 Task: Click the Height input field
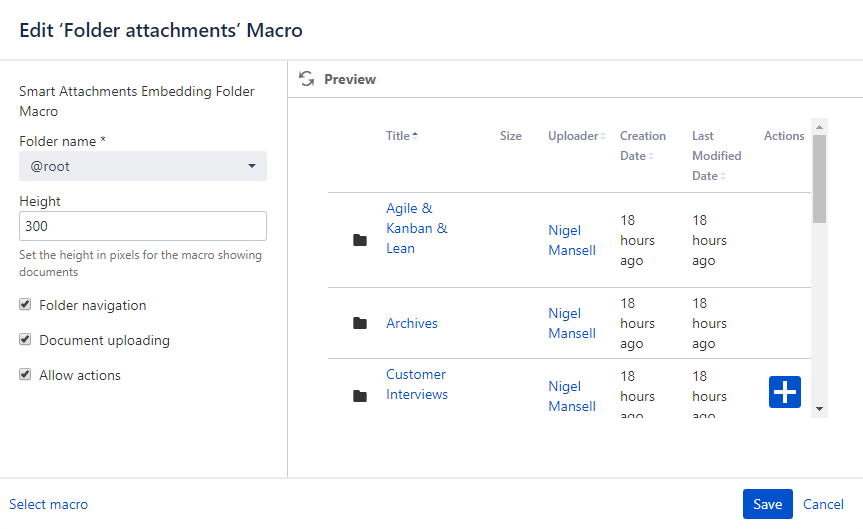pos(143,226)
